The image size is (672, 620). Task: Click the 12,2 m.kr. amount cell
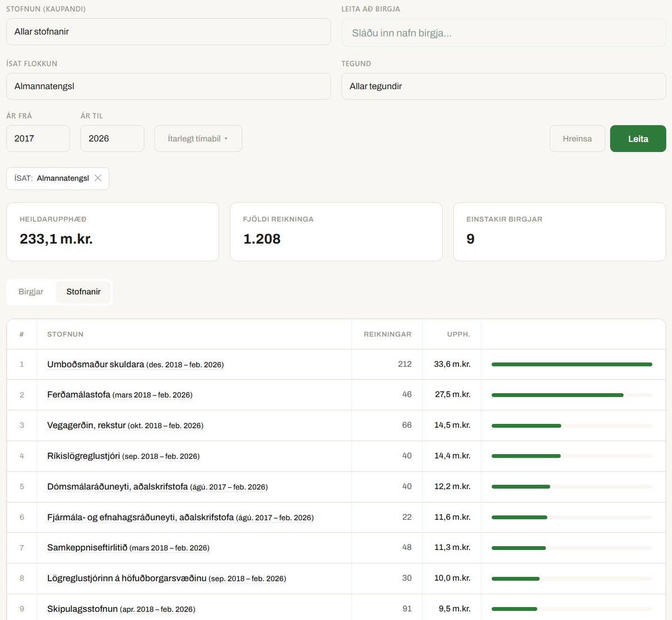[452, 486]
